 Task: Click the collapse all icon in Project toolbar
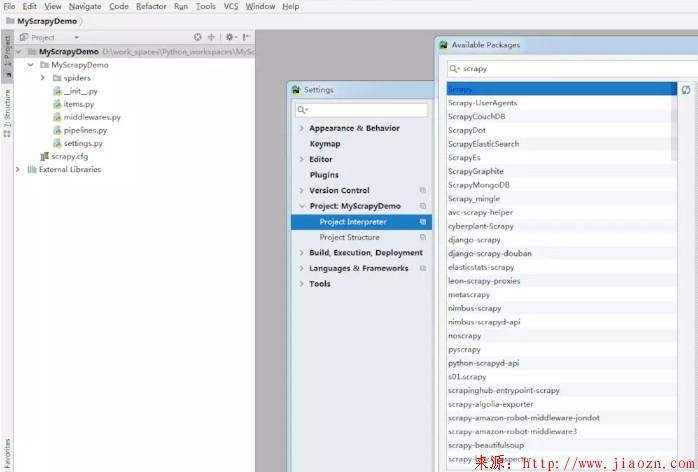[211, 37]
